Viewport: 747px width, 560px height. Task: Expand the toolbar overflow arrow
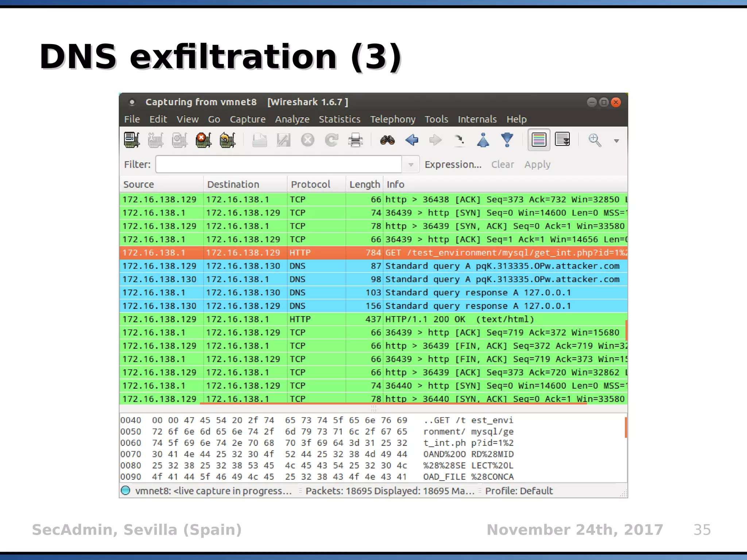[x=616, y=141]
